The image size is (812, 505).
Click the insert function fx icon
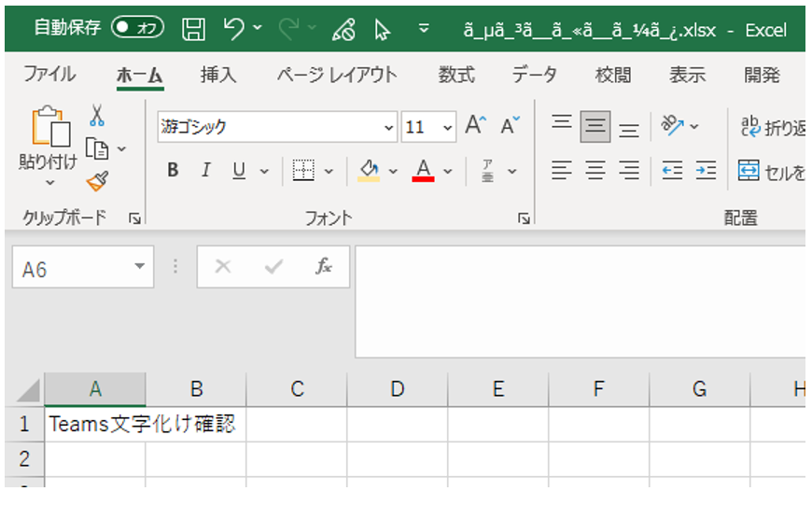tap(324, 267)
